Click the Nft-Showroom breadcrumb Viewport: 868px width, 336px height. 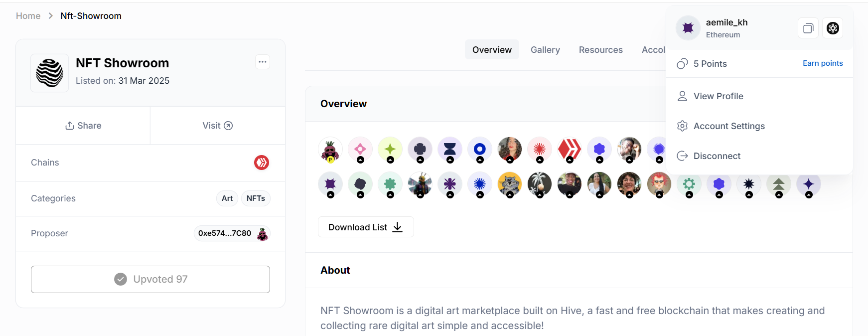coord(91,16)
